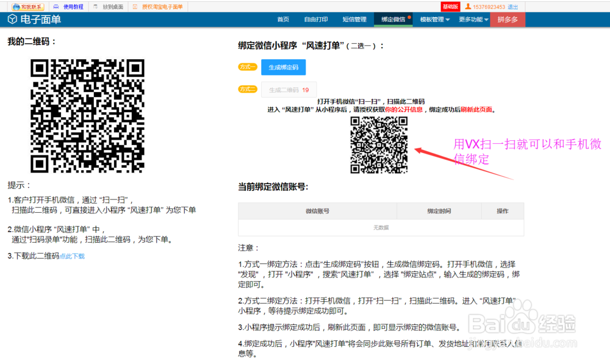The width and height of the screenshot is (610, 364).
Task: Click the 基础版 red badge
Action: 450,7
